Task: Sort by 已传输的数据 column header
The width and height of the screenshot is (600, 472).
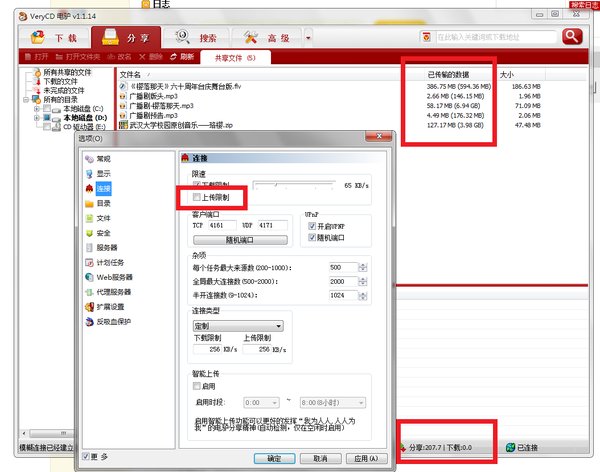Action: click(448, 75)
